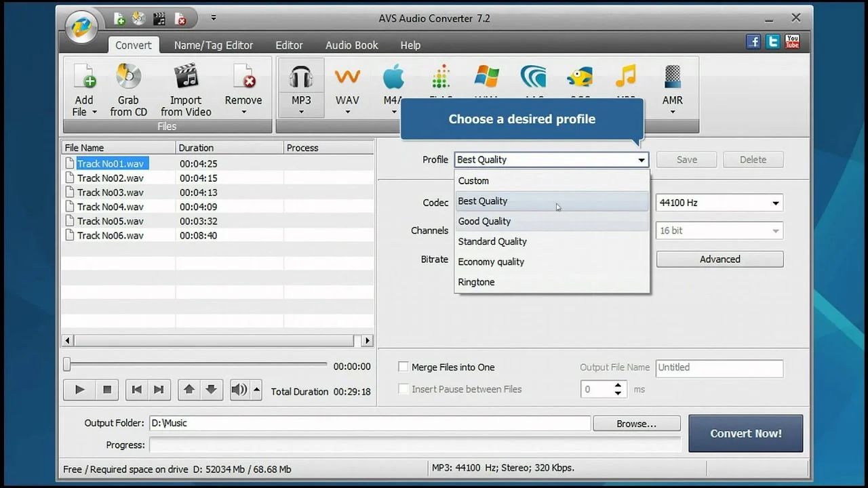Choose the OGG fish icon format
The width and height of the screenshot is (868, 488).
pyautogui.click(x=580, y=78)
